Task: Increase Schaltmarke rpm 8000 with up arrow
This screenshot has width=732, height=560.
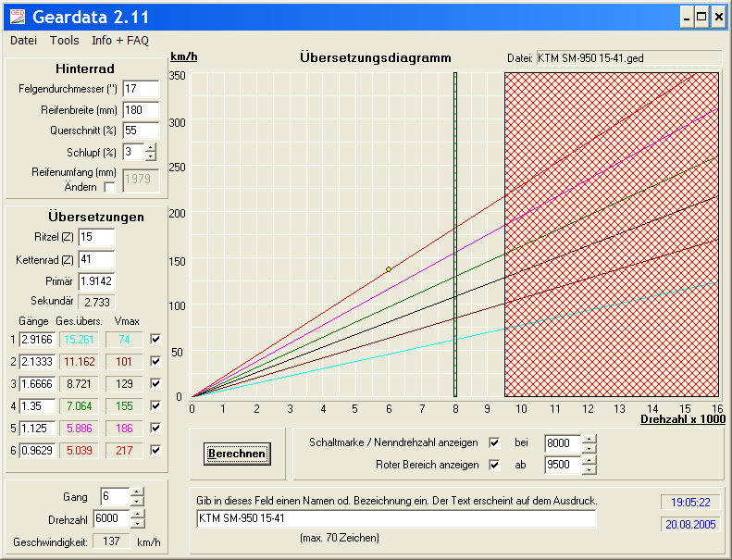Action: (x=589, y=438)
